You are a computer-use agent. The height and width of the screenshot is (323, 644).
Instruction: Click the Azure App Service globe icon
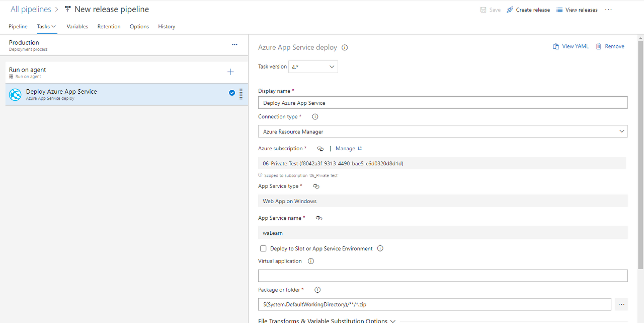click(x=16, y=94)
